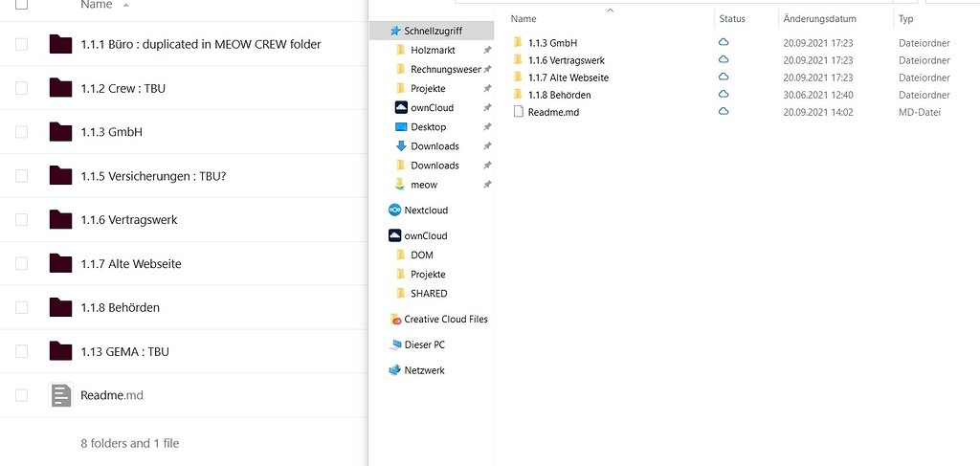The height and width of the screenshot is (466, 980).
Task: Open Readme.md in web file list
Action: click(112, 395)
